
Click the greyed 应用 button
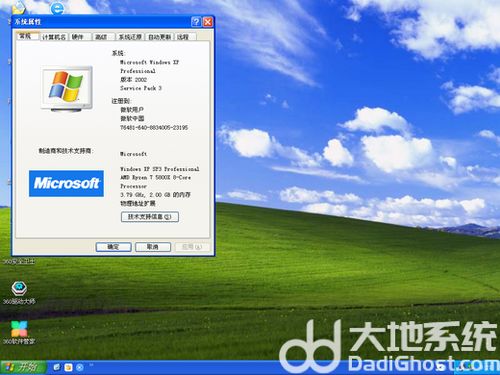(x=192, y=247)
